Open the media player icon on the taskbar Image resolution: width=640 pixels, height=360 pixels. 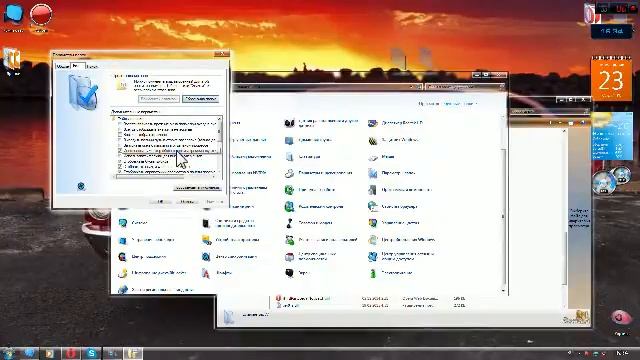tap(50, 353)
